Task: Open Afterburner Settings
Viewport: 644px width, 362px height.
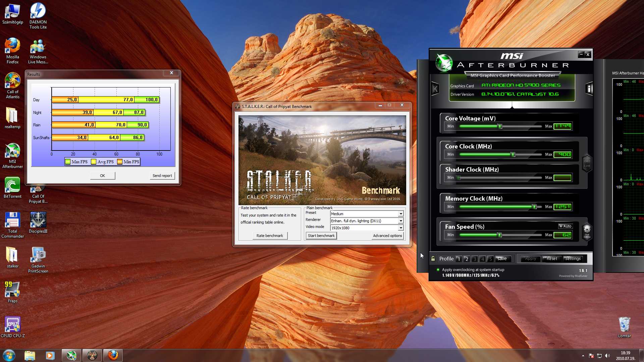Action: (x=573, y=259)
